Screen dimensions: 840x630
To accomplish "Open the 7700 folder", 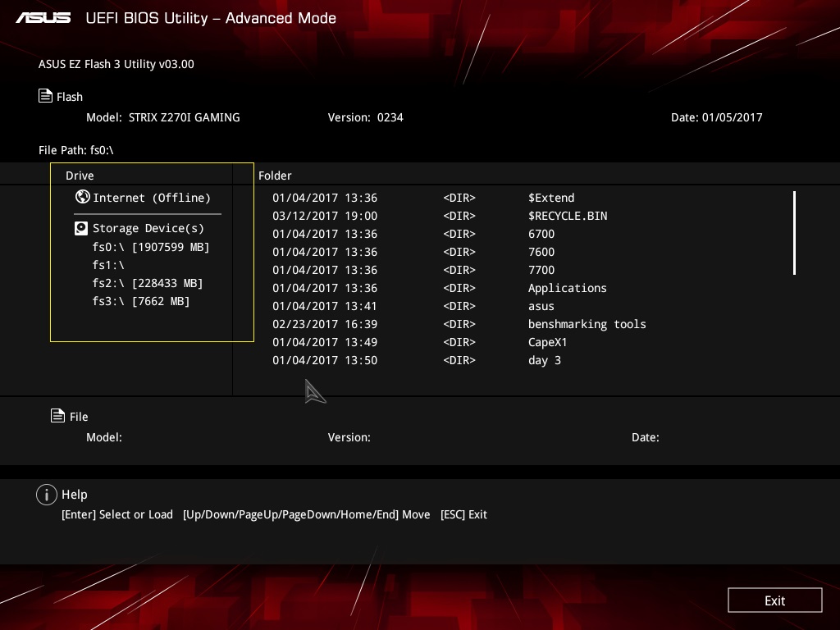I will coord(541,270).
